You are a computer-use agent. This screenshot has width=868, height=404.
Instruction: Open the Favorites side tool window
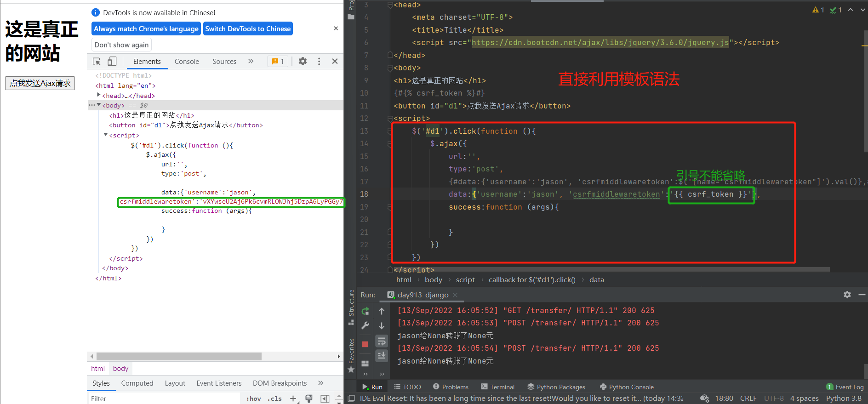351,355
